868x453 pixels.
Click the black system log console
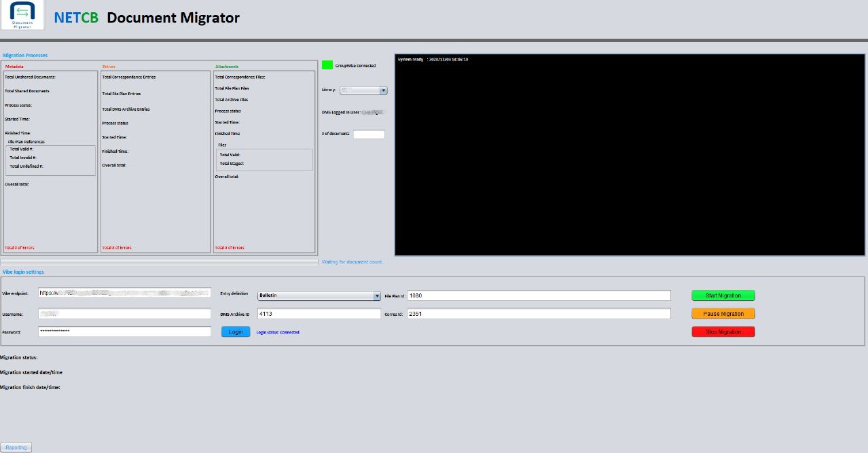630,155
